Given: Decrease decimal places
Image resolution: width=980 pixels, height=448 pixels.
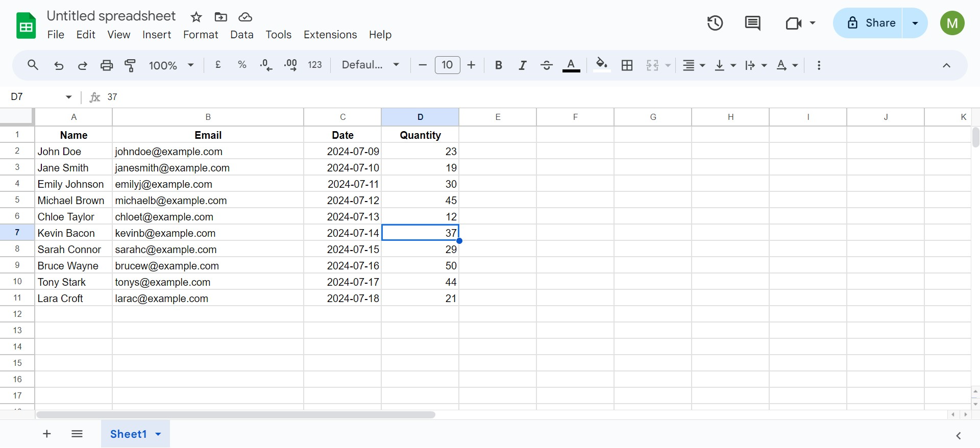Looking at the screenshot, I should click(266, 65).
